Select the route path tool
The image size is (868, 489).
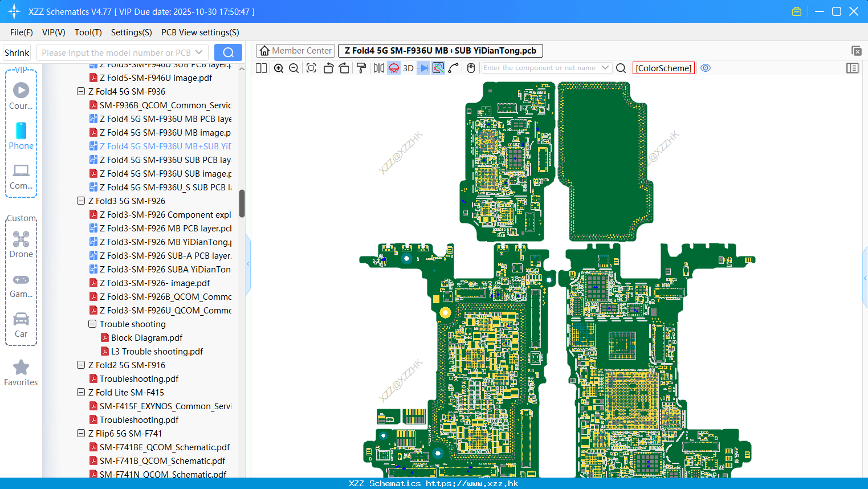(454, 68)
